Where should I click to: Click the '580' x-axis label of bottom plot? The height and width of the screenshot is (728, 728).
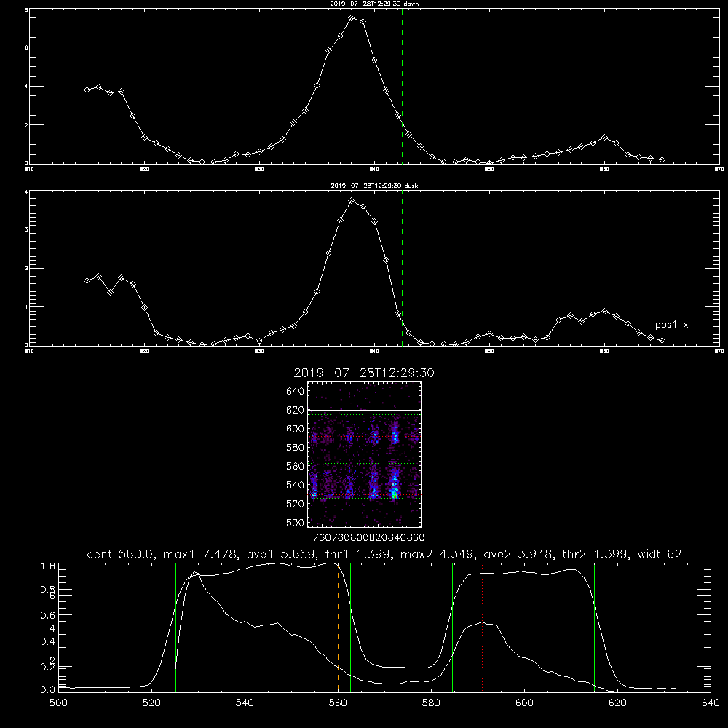point(431,703)
